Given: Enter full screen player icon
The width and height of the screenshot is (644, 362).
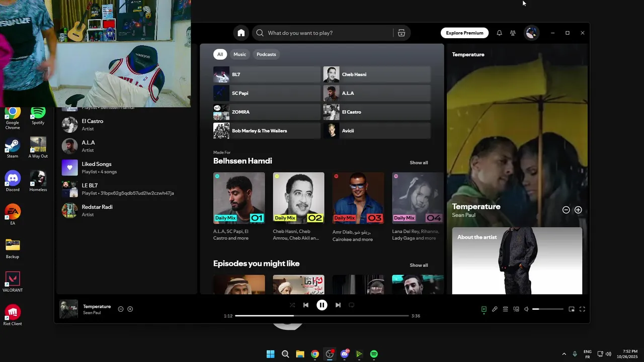Looking at the screenshot, I should click(582, 309).
